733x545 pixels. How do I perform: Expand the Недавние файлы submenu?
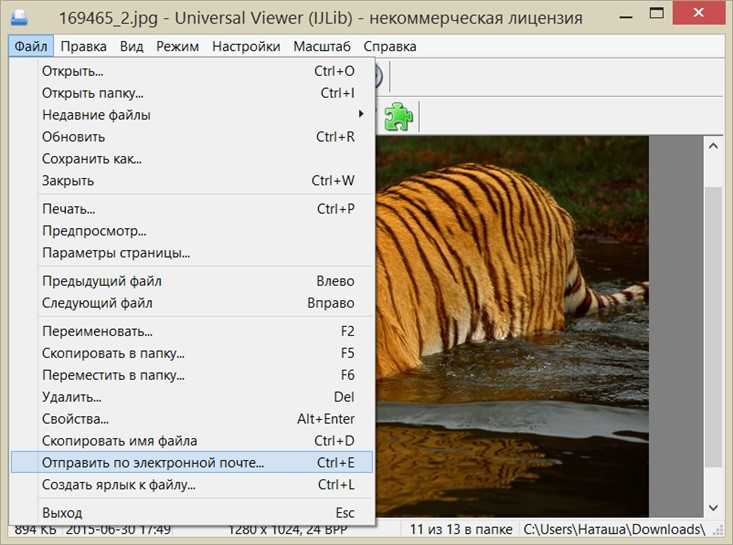(192, 115)
